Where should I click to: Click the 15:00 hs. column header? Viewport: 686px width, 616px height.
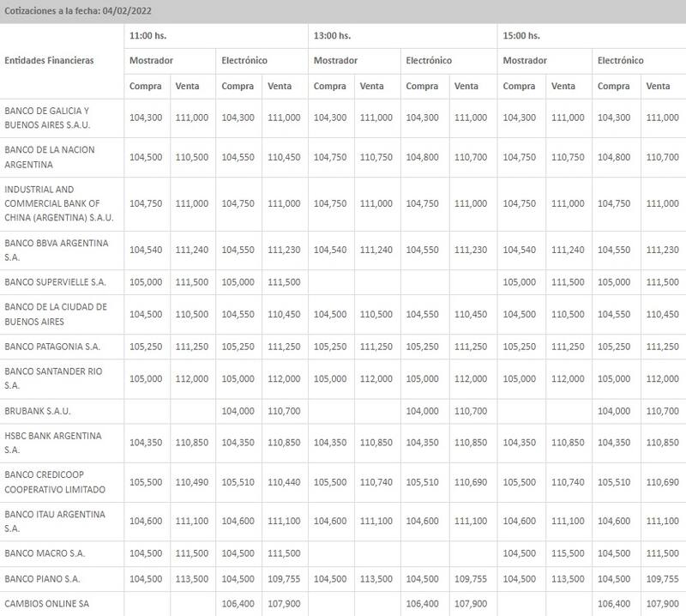(521, 36)
